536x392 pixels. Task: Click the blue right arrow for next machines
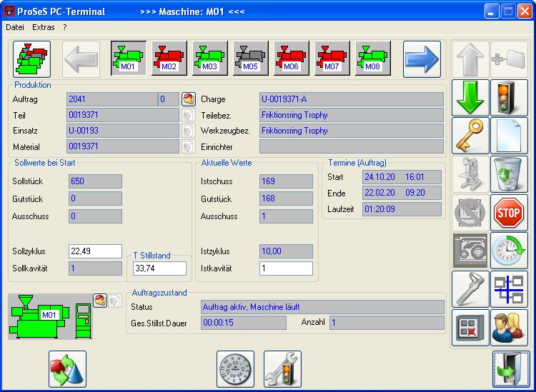422,59
